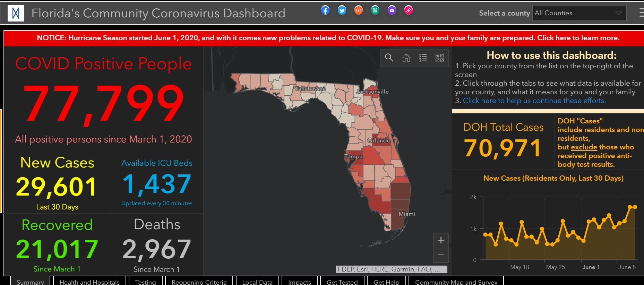Select the Reopening Criteria tab

click(x=199, y=282)
